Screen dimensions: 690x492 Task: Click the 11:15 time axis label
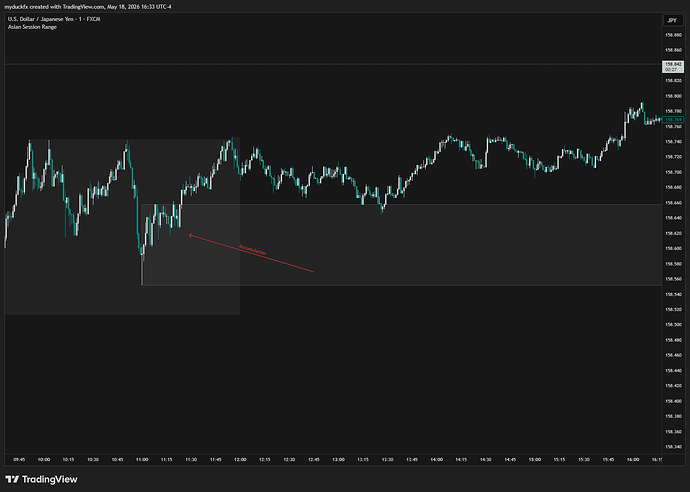point(166,459)
